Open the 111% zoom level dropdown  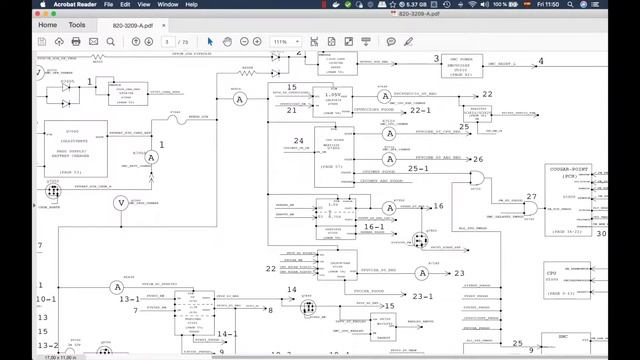pos(286,42)
